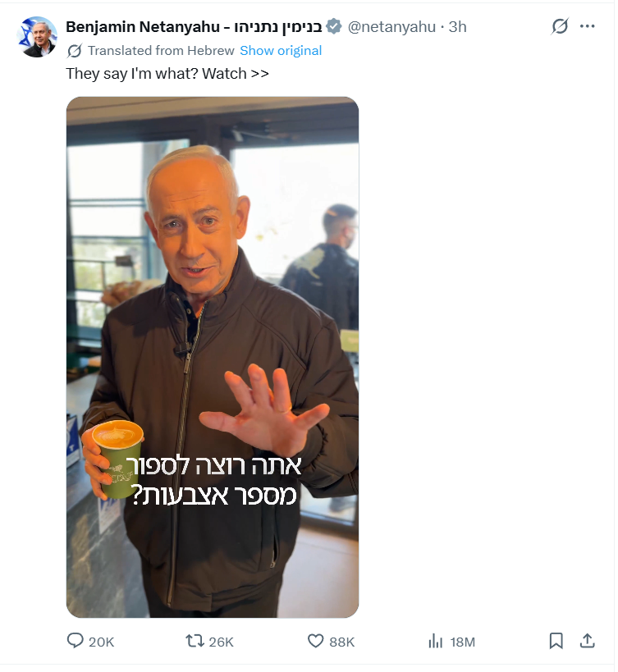Repost this tweet via retweet icon

[x=195, y=641]
